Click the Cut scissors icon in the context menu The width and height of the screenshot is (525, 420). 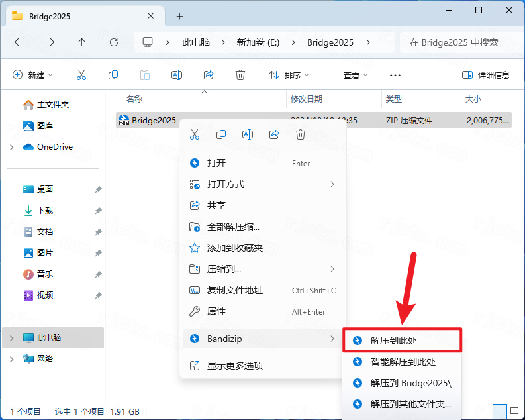pyautogui.click(x=194, y=134)
